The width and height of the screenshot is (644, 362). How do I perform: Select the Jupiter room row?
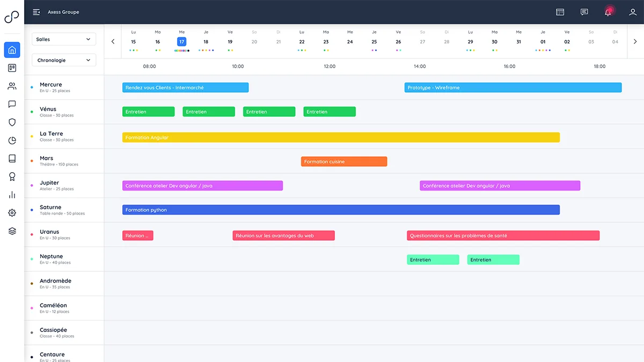64,186
